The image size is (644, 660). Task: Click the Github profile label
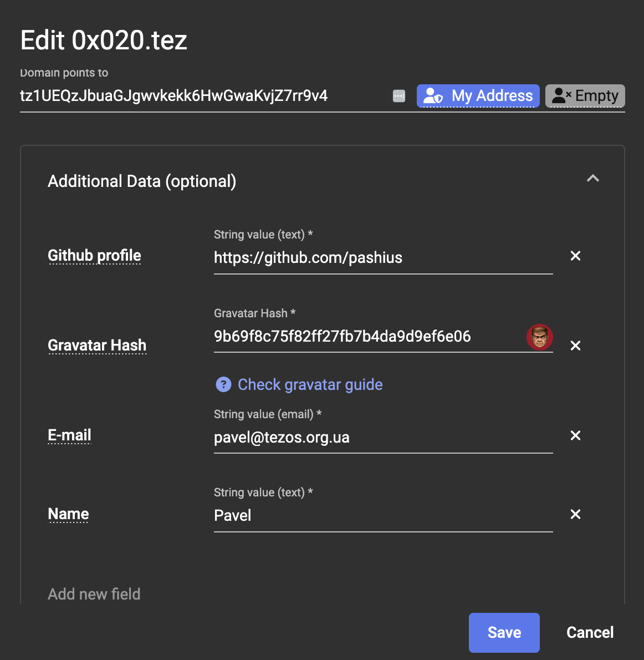[x=94, y=256]
